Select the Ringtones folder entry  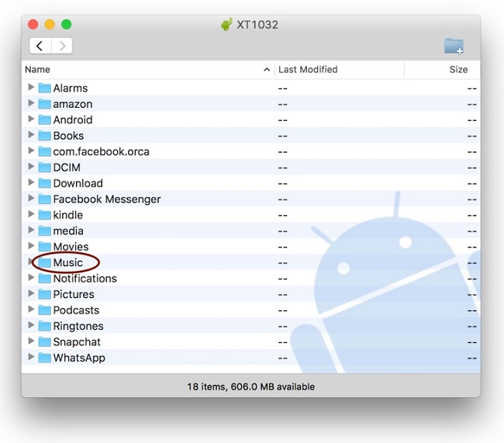coord(78,327)
